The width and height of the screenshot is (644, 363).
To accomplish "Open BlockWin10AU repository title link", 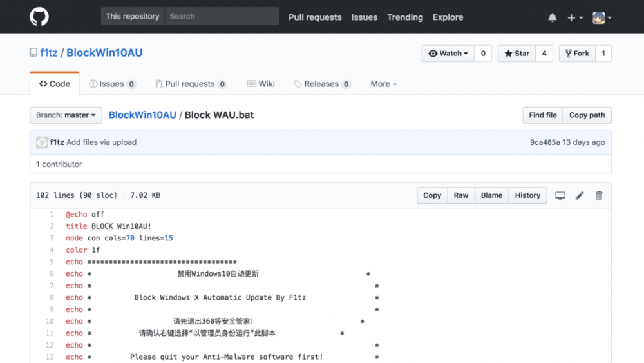I will point(104,53).
